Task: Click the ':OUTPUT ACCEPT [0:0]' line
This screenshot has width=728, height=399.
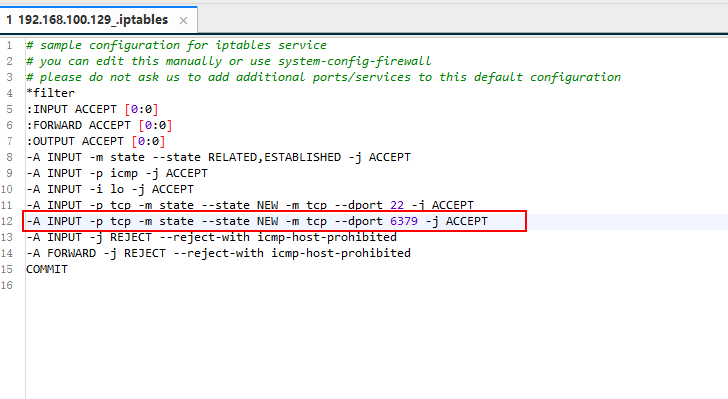Action: point(96,141)
